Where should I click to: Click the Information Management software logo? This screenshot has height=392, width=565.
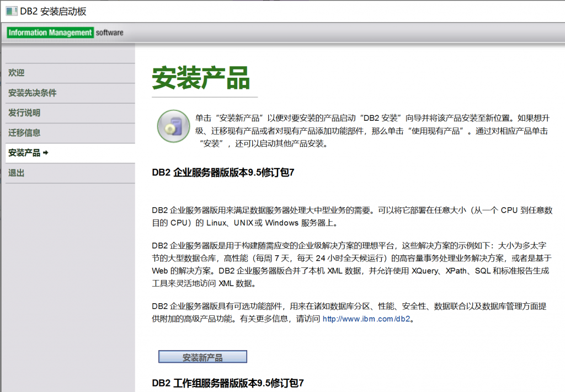tap(65, 33)
